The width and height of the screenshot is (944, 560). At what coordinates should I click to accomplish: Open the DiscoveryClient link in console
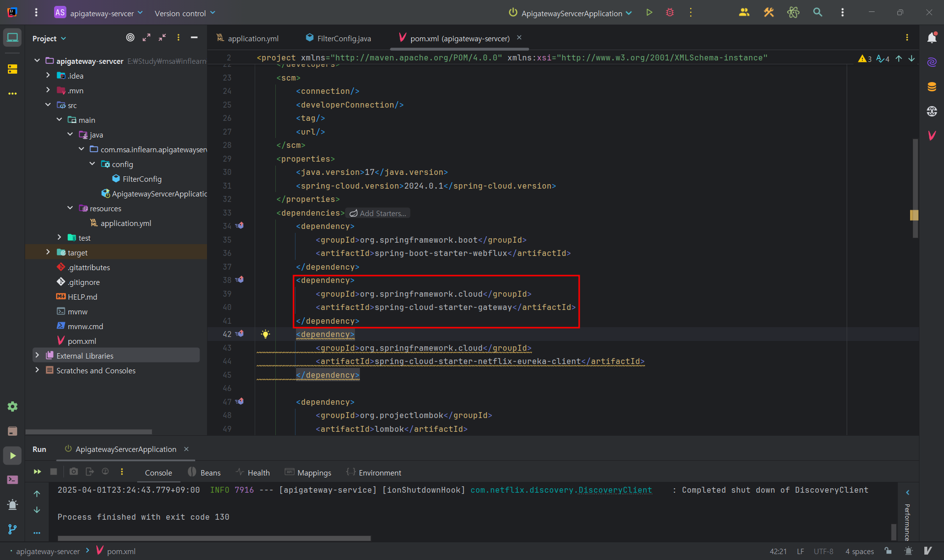pyautogui.click(x=615, y=490)
